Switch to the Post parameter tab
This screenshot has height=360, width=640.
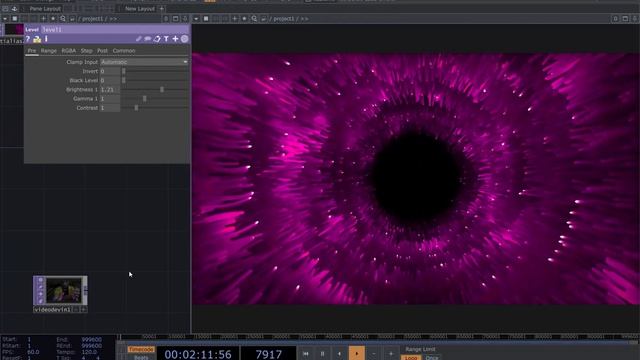pyautogui.click(x=102, y=51)
